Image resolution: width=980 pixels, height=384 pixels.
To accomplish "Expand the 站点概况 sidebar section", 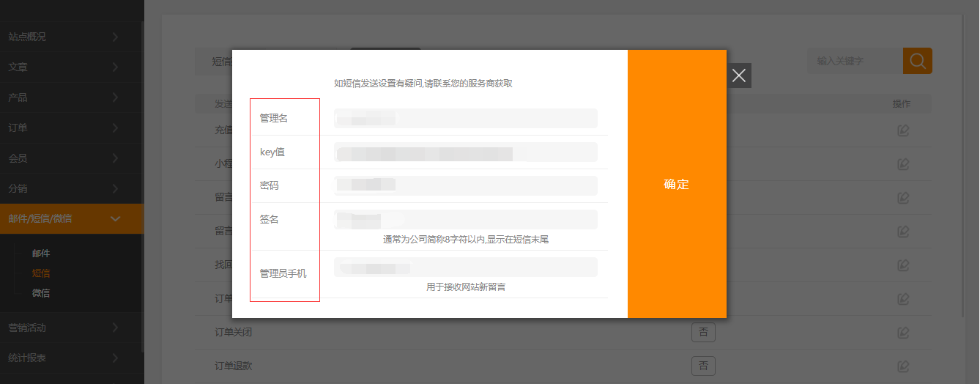I will (x=72, y=37).
